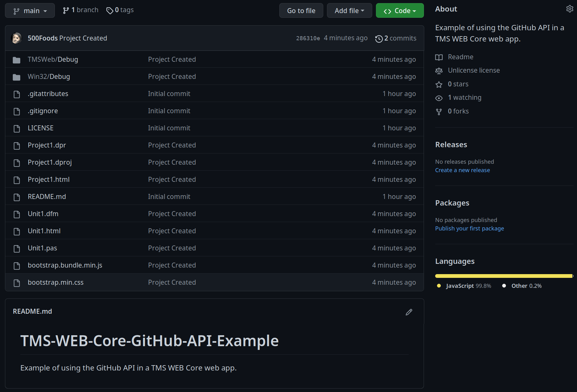Viewport: 577px width, 392px height.
Task: Click the Project1.dproj file icon
Action: (17, 162)
